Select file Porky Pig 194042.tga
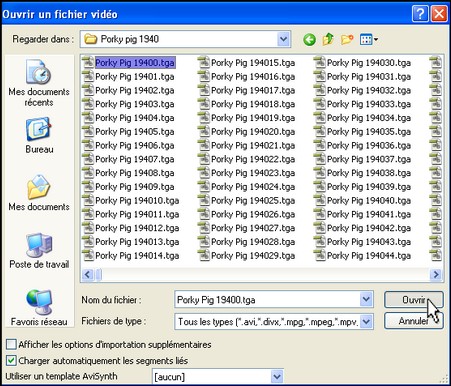 pyautogui.click(x=369, y=228)
